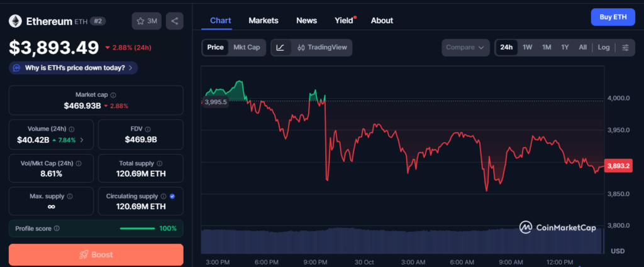Open the chart settings sliders icon
The width and height of the screenshot is (644, 267).
[625, 47]
